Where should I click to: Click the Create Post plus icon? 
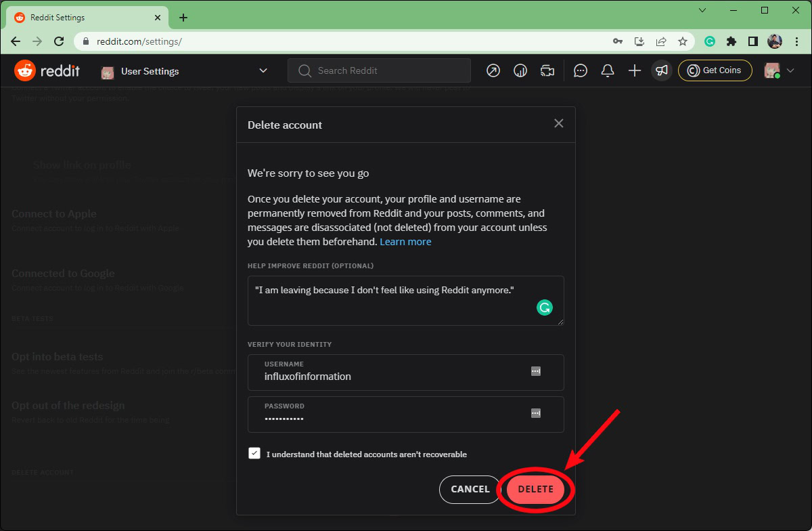point(635,70)
